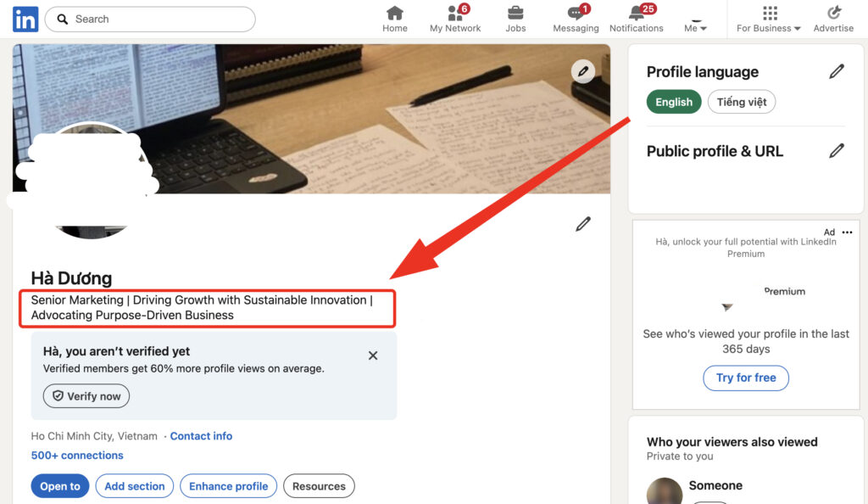Image resolution: width=868 pixels, height=504 pixels.
Task: Expand the Me dropdown menu
Action: pyautogui.click(x=695, y=28)
